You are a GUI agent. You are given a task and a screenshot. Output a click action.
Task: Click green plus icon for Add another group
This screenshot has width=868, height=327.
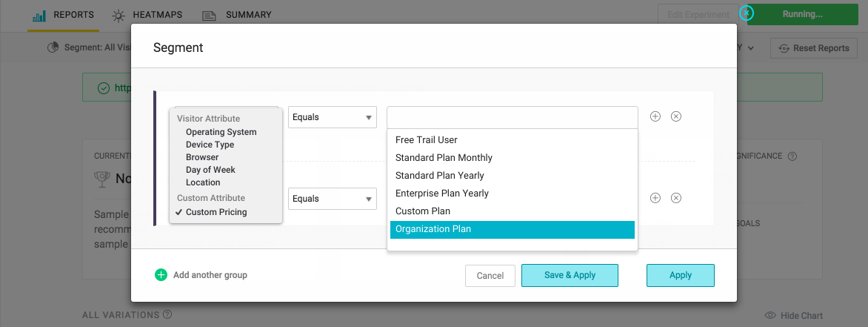click(x=161, y=275)
